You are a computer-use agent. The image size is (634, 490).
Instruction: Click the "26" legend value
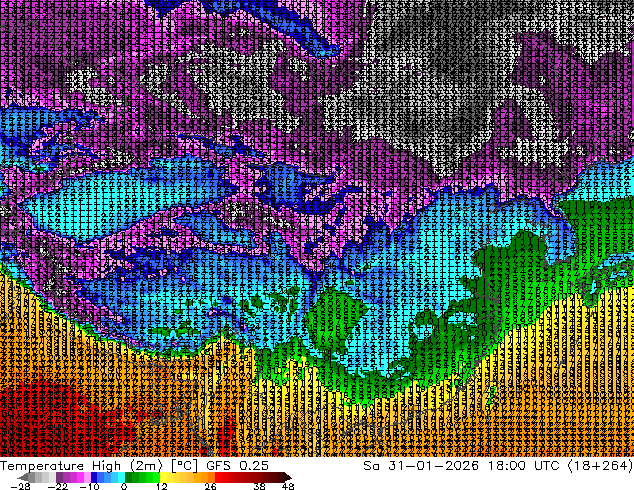[x=210, y=486]
